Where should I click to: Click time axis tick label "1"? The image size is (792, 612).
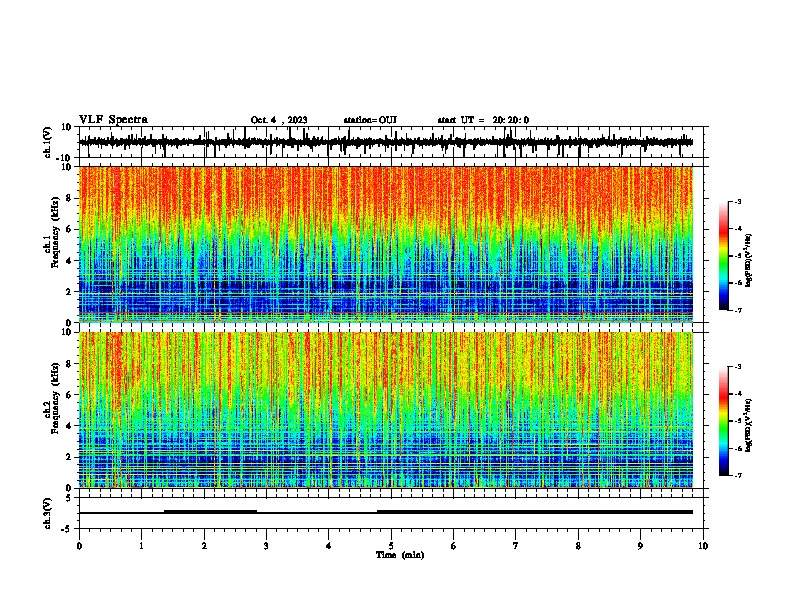coord(141,546)
